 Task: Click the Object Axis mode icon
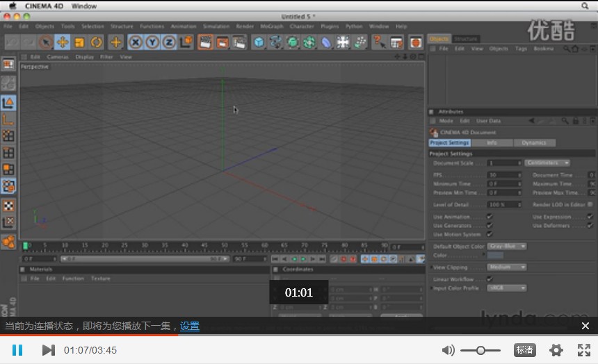coord(8,119)
